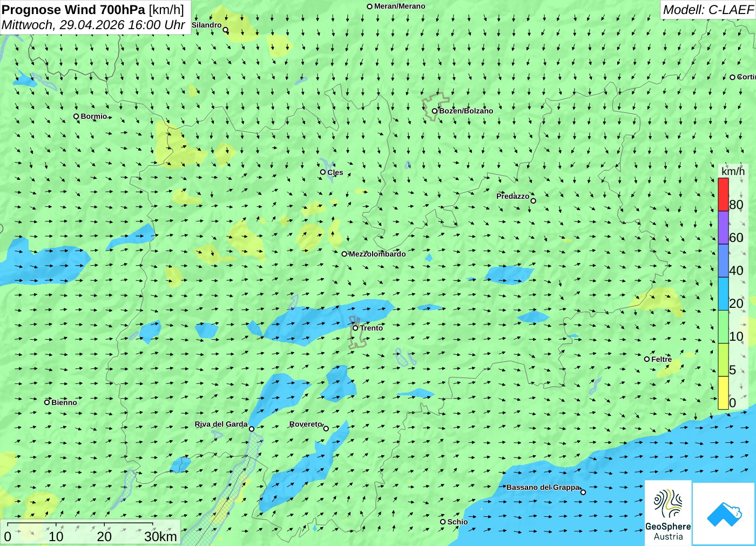Select the Bozen/Bolzano map marker circle
This screenshot has height=546, width=756.
(x=435, y=111)
